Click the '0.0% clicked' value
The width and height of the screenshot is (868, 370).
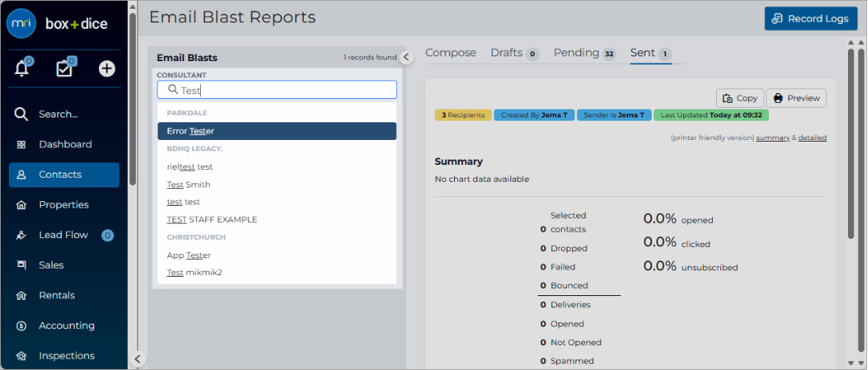[677, 243]
